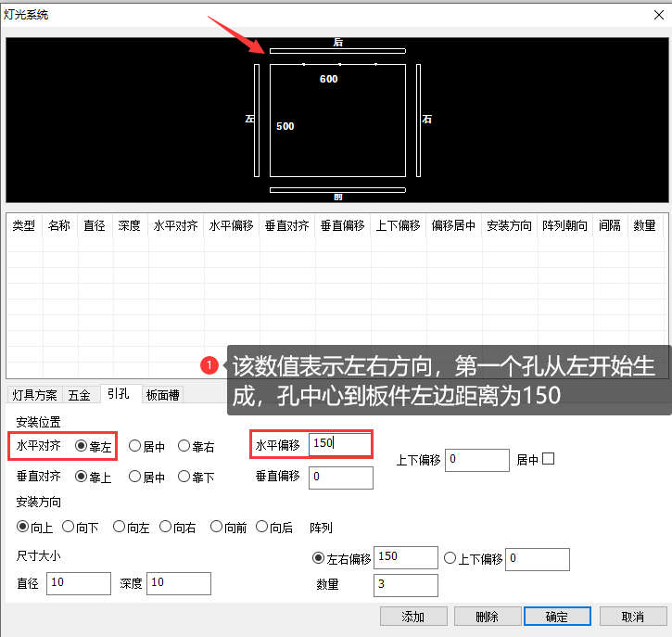
Task: Click the 阵列朝向 column header
Action: tap(565, 225)
